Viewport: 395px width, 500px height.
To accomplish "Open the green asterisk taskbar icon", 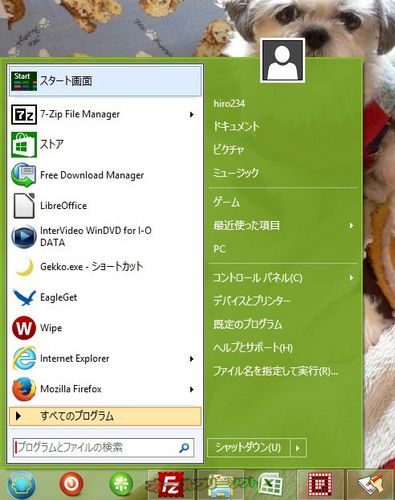I will click(121, 484).
